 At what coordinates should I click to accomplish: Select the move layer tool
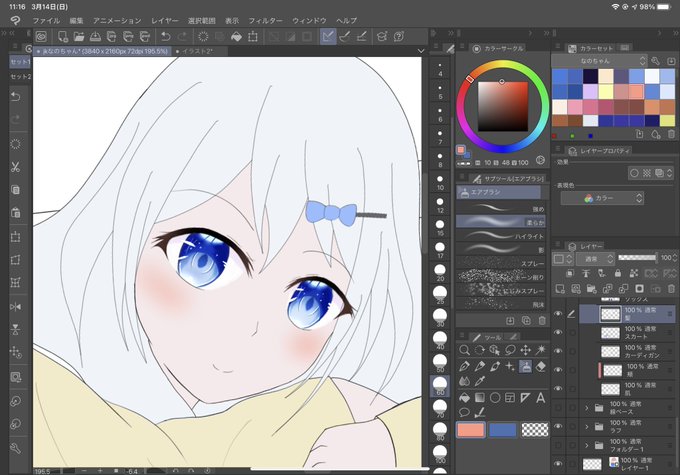[526, 350]
